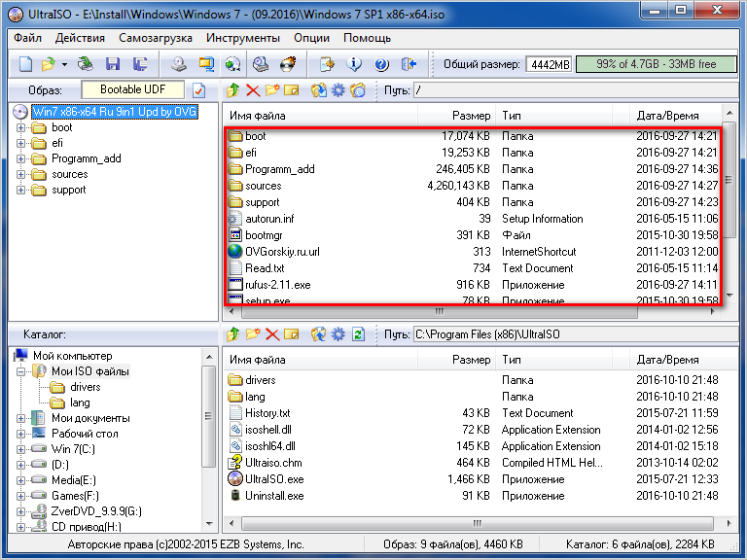Click the image path field showing /

[x=575, y=90]
